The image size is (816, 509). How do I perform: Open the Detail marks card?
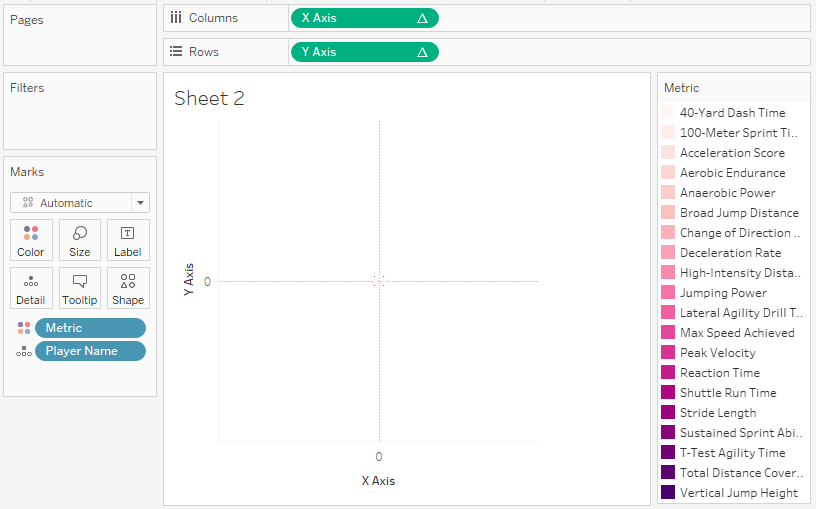pyautogui.click(x=31, y=288)
